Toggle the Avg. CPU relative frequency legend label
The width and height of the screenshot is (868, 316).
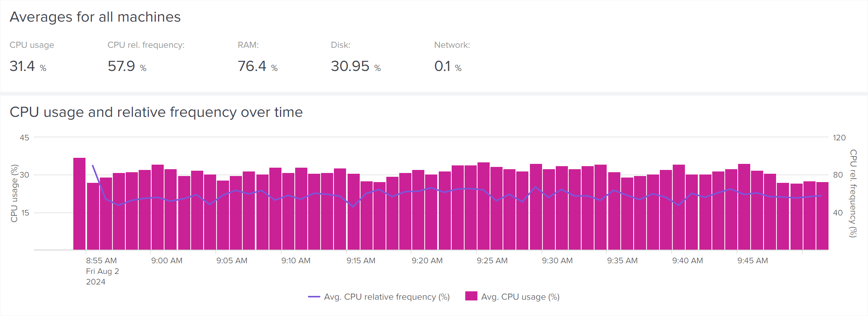point(386,297)
